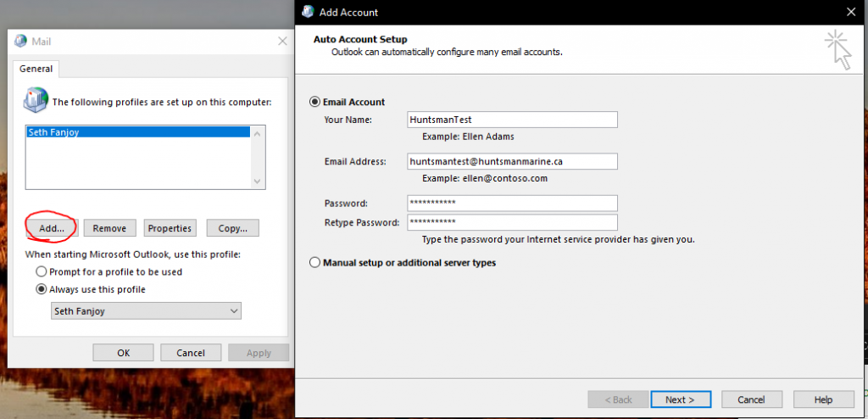Expand the default profile dropdown

(146, 311)
